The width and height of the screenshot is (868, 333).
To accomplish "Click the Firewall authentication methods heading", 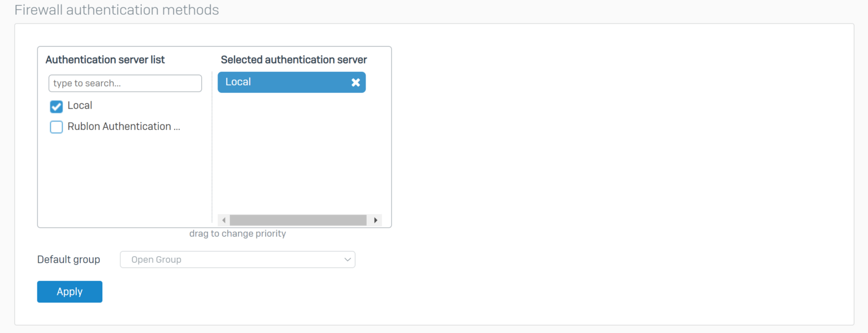I will pyautogui.click(x=116, y=10).
